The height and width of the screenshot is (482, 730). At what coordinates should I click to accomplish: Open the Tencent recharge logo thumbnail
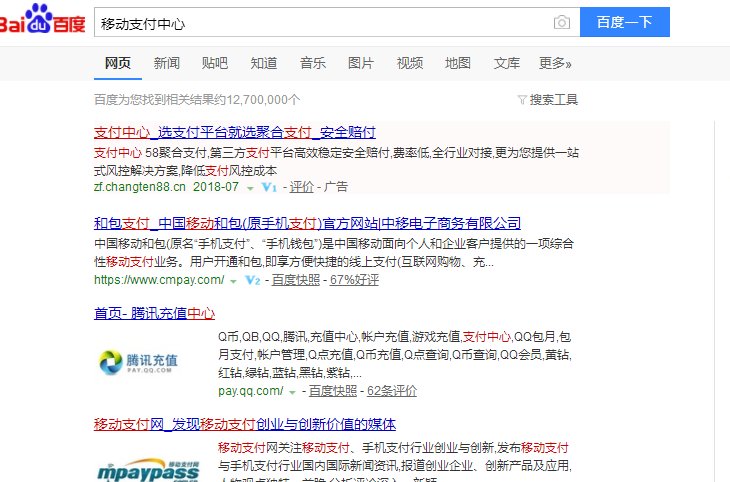point(139,363)
